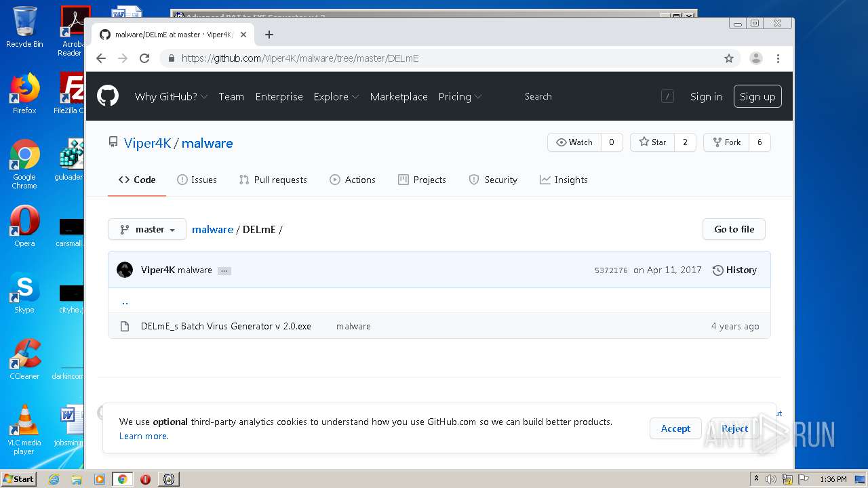The width and height of the screenshot is (868, 488).
Task: Open DELmE_s Batch Virus Generator v 2.0.exe
Action: pyautogui.click(x=226, y=326)
